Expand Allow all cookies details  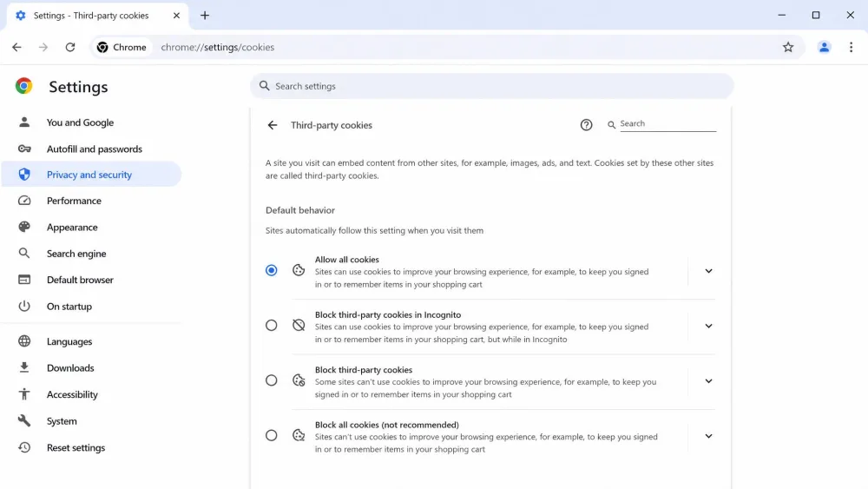coord(708,271)
